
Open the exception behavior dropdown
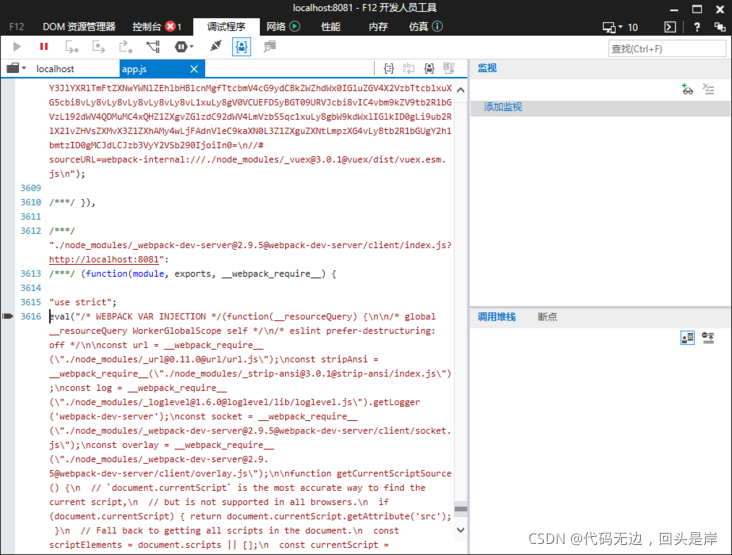click(183, 46)
